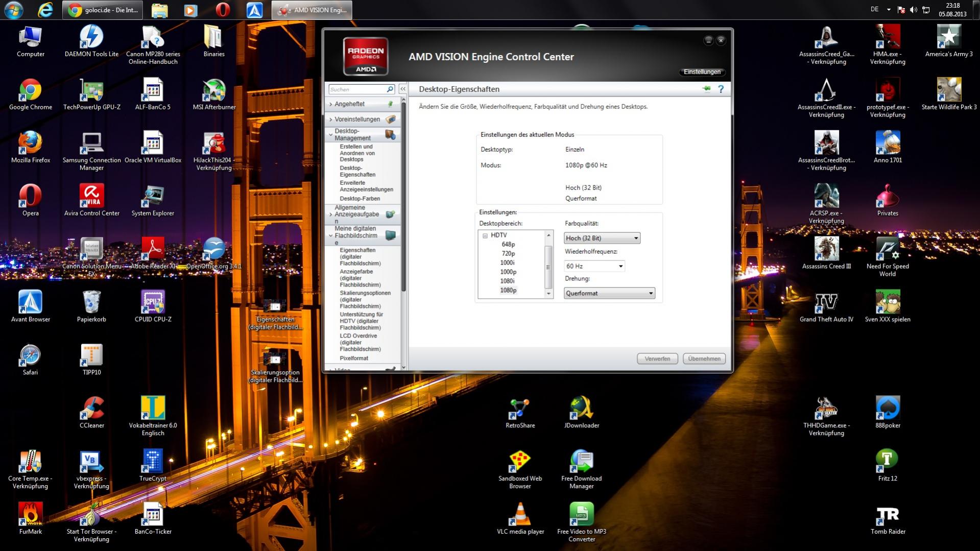Click the resolution list scrollbar thumb

[548, 267]
